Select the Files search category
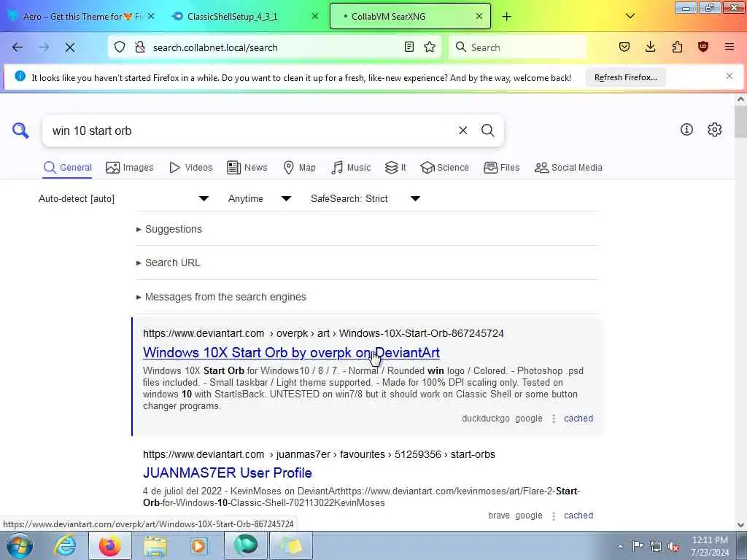Viewport: 747px width, 560px height. click(501, 168)
